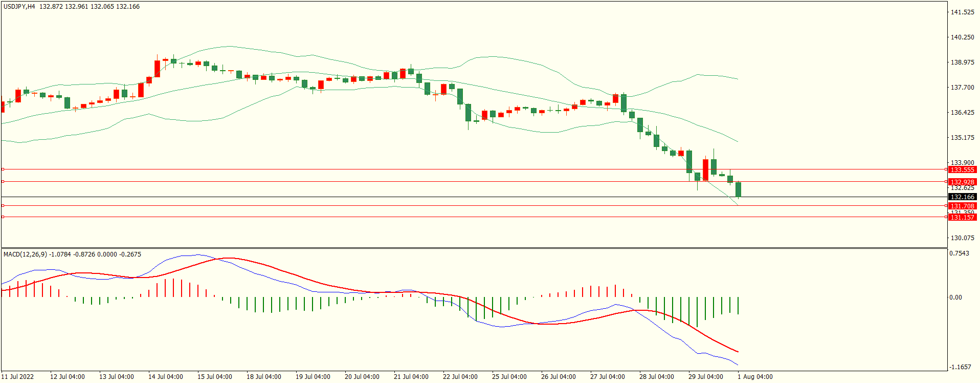This screenshot has width=980, height=383.
Task: Click the tall red candle on 14 Jul
Action: 157,69
